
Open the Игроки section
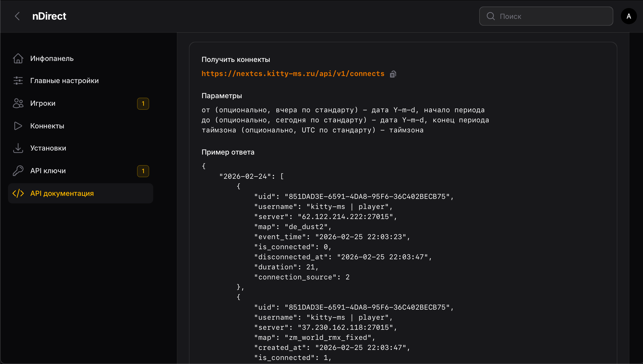[43, 103]
